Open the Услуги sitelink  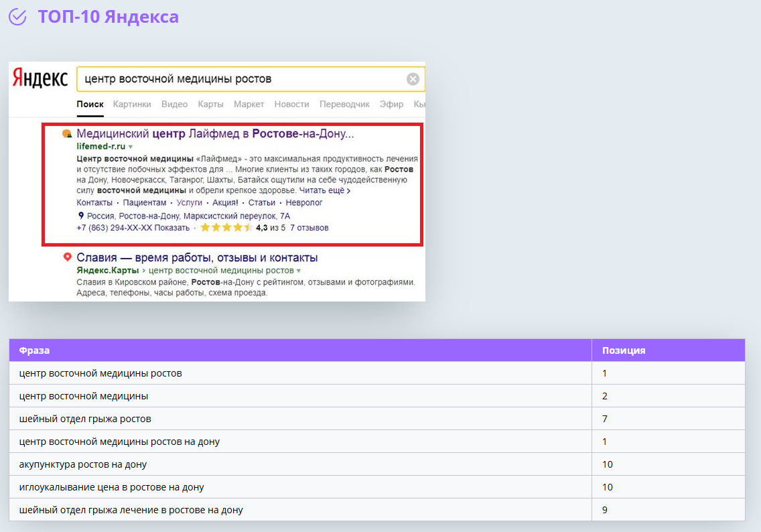(190, 202)
